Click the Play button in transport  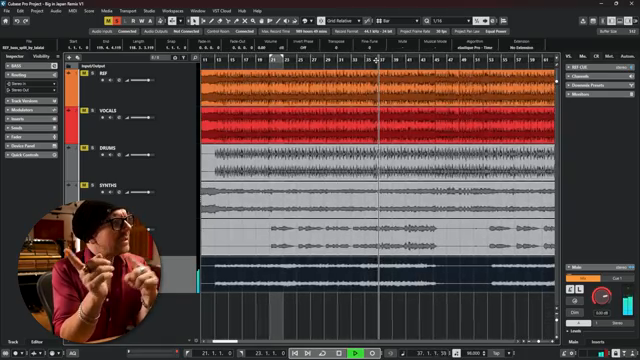355,353
